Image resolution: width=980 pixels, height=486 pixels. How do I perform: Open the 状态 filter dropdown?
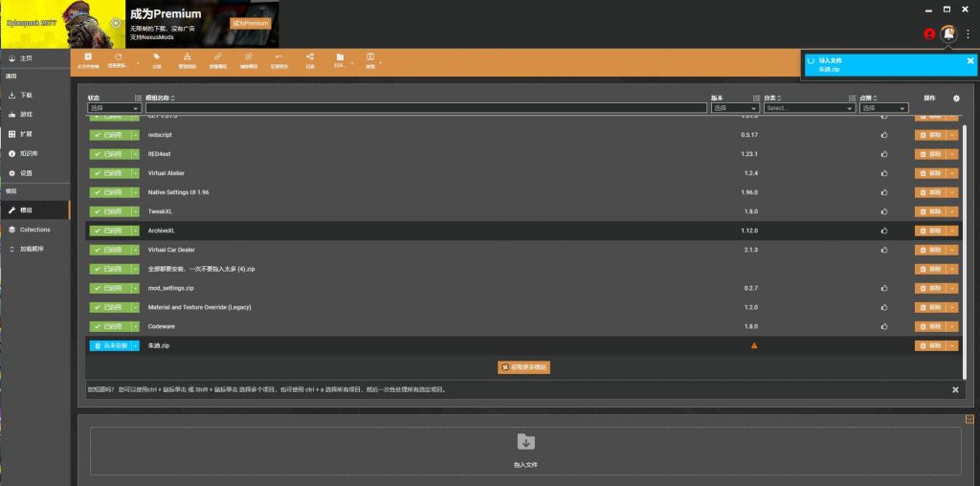(x=115, y=108)
